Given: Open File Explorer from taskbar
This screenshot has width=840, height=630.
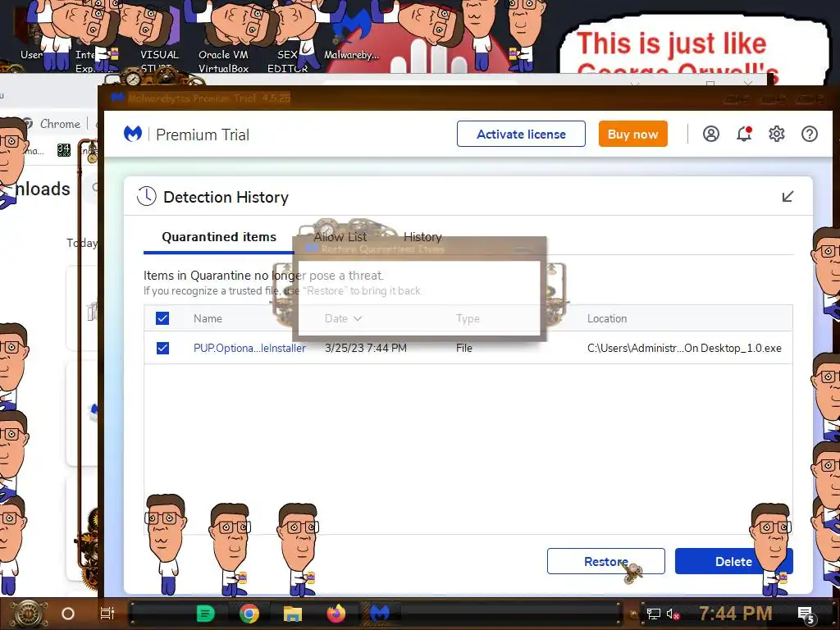Looking at the screenshot, I should 293,614.
